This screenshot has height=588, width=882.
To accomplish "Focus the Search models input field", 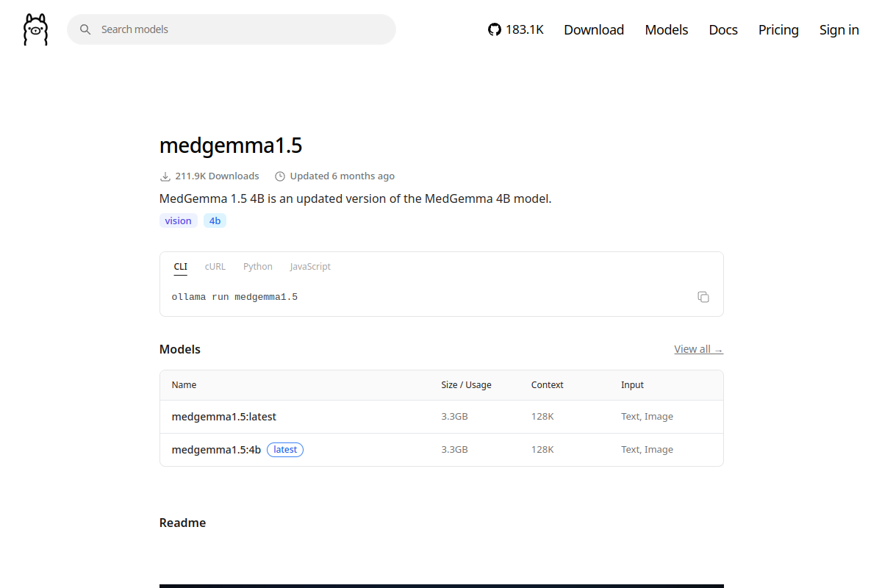I will pos(232,29).
